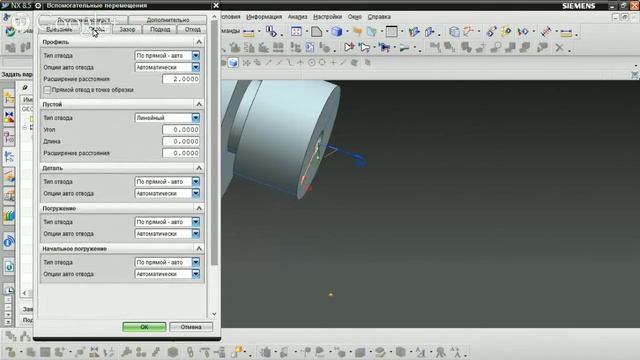Image resolution: width=640 pixels, height=360 pixels.
Task: Click the grayed X delete icon
Action: point(559,48)
